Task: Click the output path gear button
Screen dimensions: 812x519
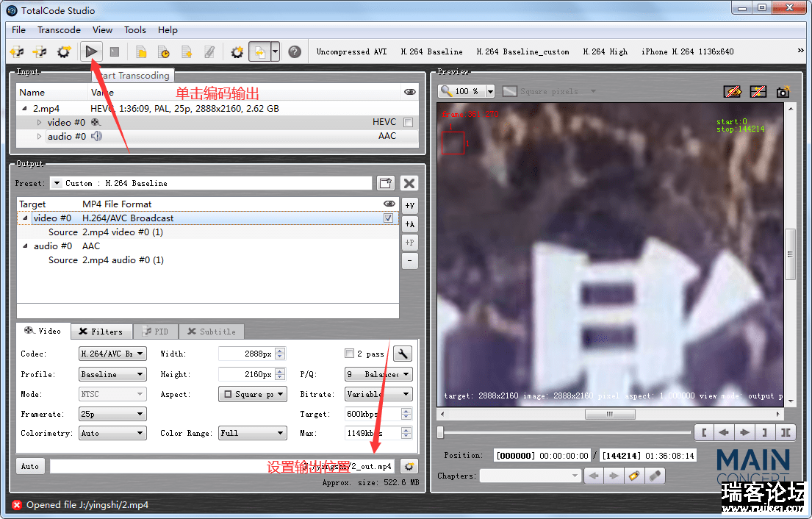Action: [x=409, y=467]
